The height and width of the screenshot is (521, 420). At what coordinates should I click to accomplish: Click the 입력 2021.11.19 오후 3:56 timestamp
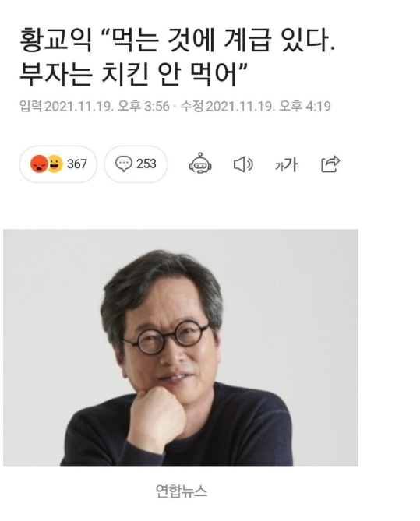[x=94, y=107]
